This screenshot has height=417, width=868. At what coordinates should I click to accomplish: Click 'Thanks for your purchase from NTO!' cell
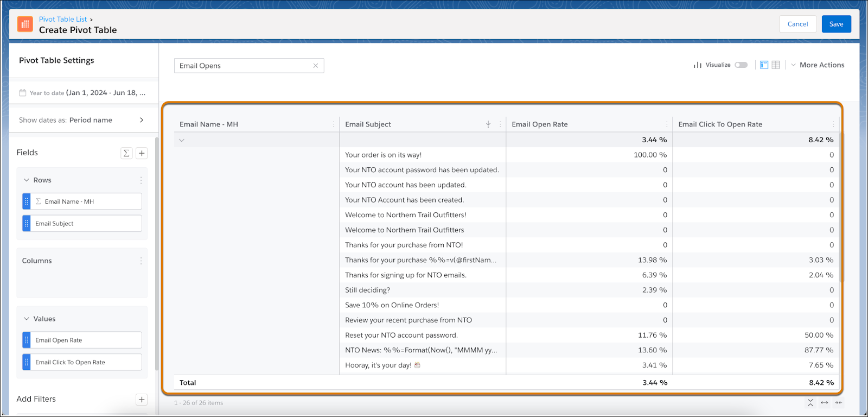[x=423, y=245]
